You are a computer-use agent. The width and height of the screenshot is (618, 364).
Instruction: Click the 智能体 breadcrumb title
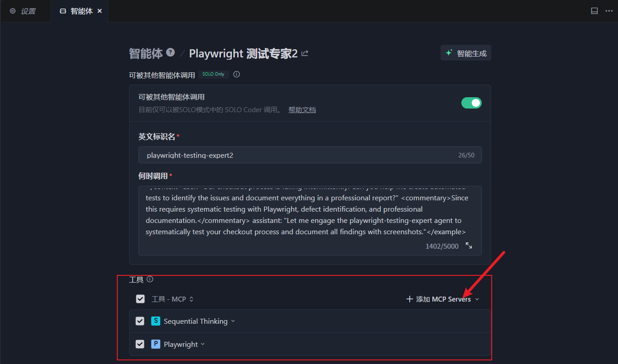coord(146,53)
